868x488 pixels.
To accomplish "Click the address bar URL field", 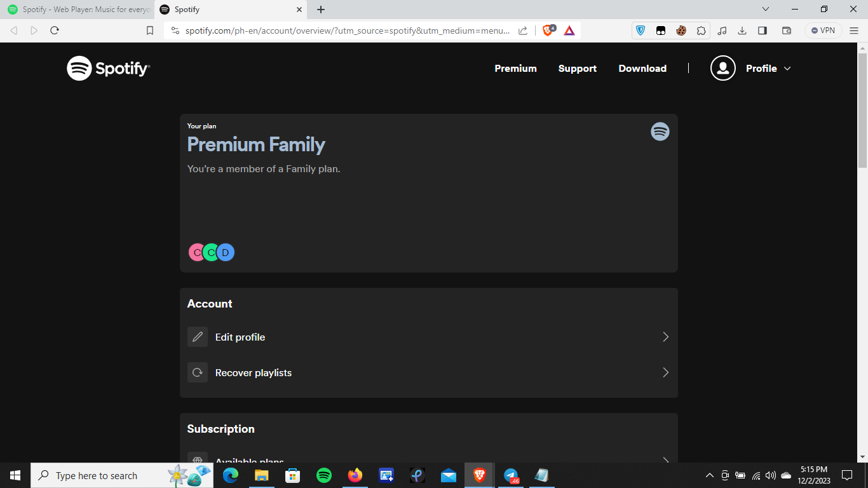I will click(348, 30).
